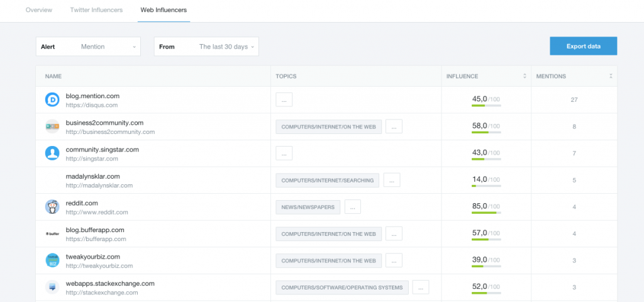Viewport: 644px width, 302px height.
Task: Click the 45,0 influence score
Action: pos(479,99)
